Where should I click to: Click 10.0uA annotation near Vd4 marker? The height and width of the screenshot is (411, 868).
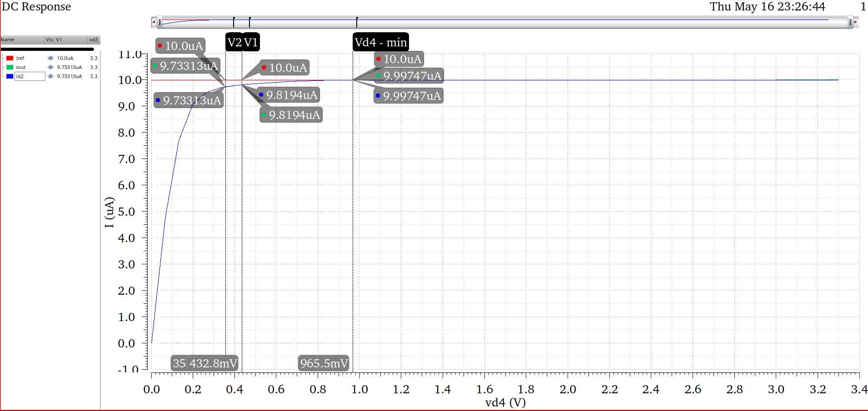coord(399,59)
